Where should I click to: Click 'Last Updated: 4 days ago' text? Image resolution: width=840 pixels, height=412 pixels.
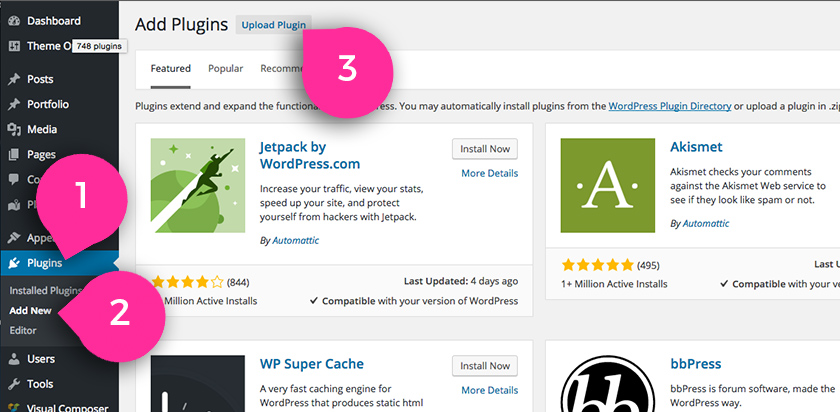(x=461, y=281)
